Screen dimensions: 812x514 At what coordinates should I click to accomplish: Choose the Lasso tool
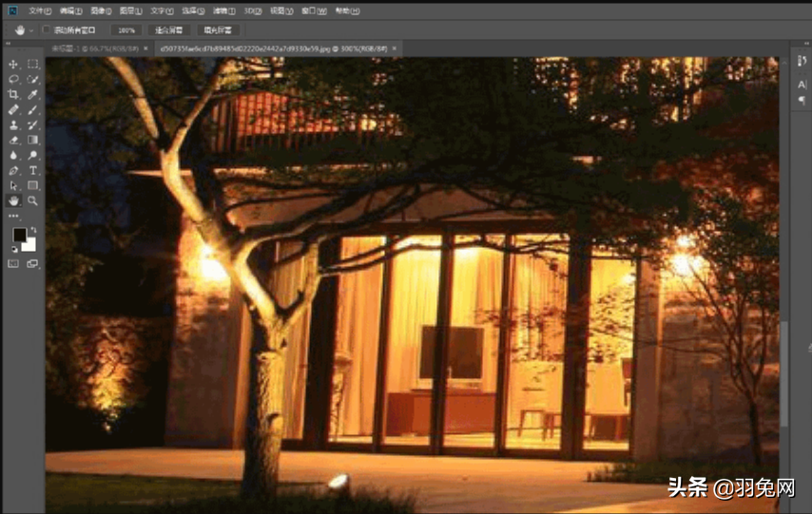(13, 79)
